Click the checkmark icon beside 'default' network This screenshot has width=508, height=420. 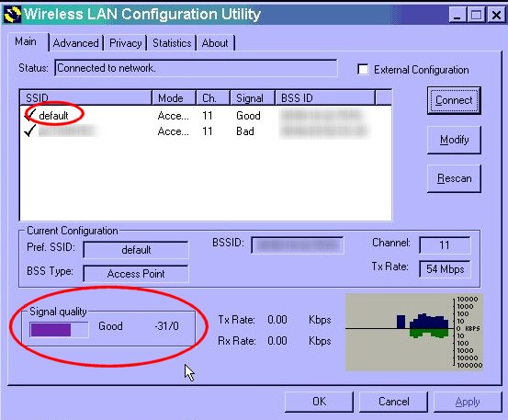[x=29, y=115]
